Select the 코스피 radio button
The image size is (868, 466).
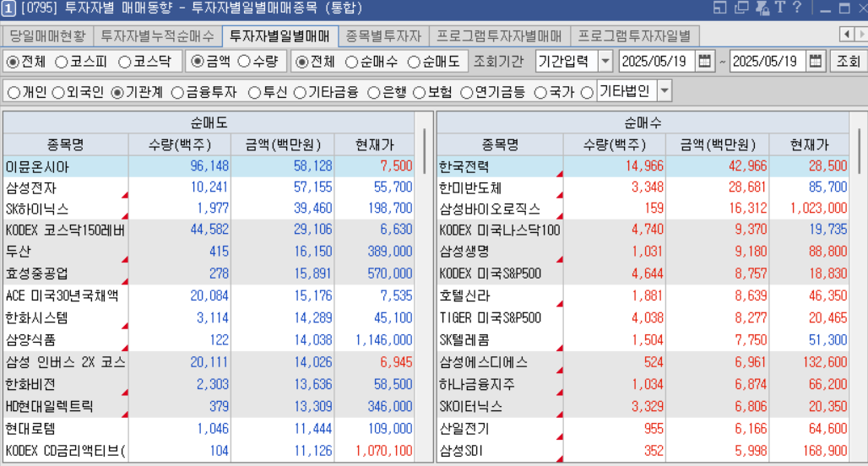pyautogui.click(x=62, y=62)
